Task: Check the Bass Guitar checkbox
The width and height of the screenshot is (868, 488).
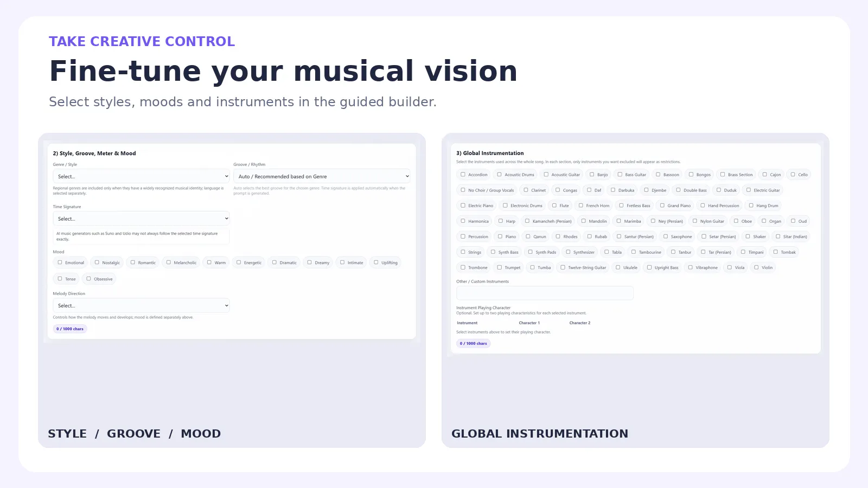Action: [620, 175]
